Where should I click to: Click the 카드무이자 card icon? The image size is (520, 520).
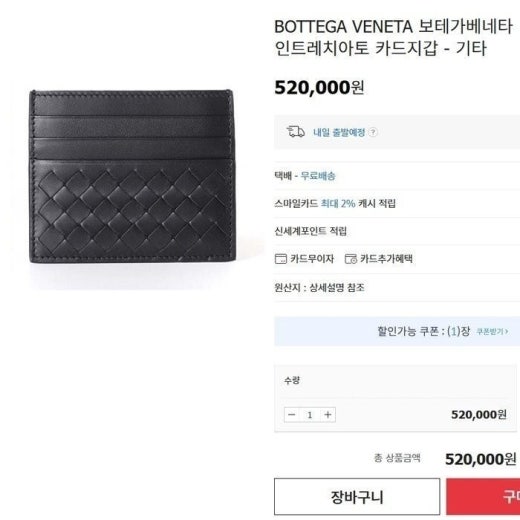281,259
